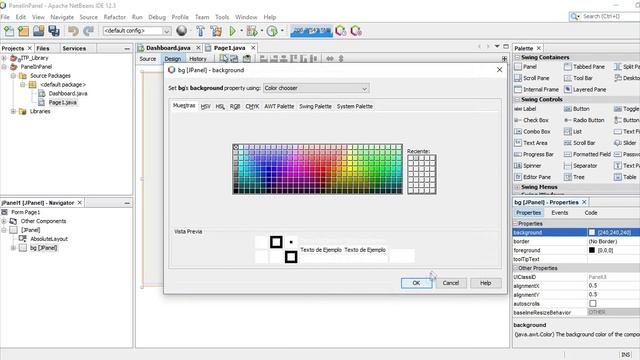Pick a color from the swatch grid
The height and width of the screenshot is (360, 640).
tap(318, 169)
